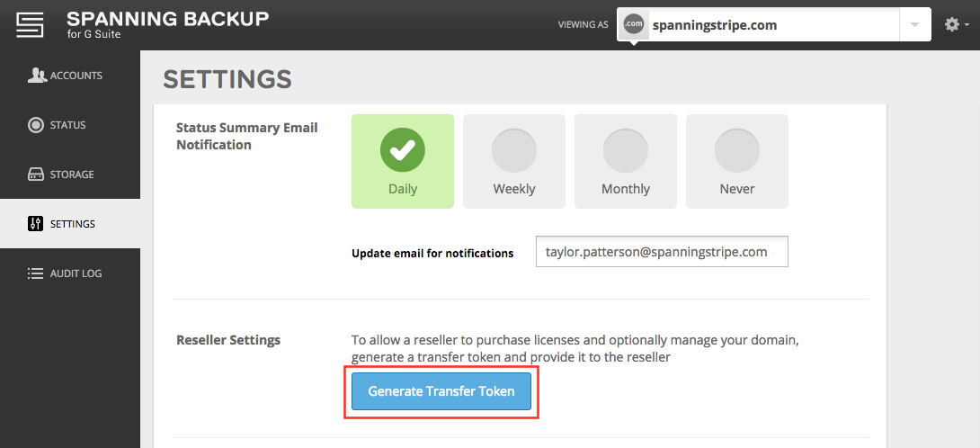Click the Spanning Backup logo icon
The height and width of the screenshot is (448, 980).
tap(30, 24)
